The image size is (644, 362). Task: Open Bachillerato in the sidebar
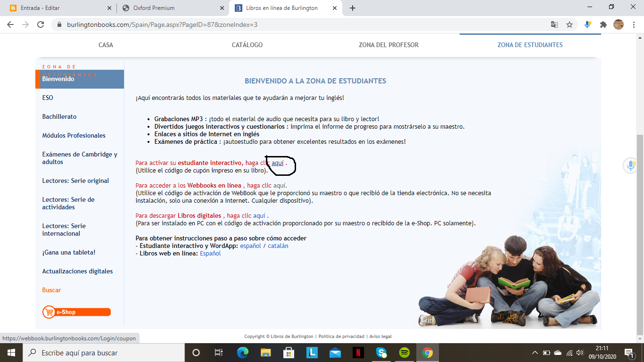tap(59, 116)
